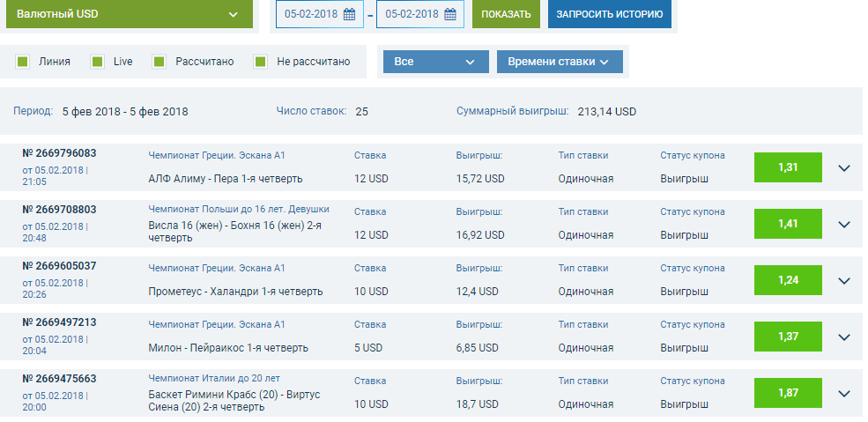Click match Милон - Пейраикос 1-я четверть

[228, 348]
